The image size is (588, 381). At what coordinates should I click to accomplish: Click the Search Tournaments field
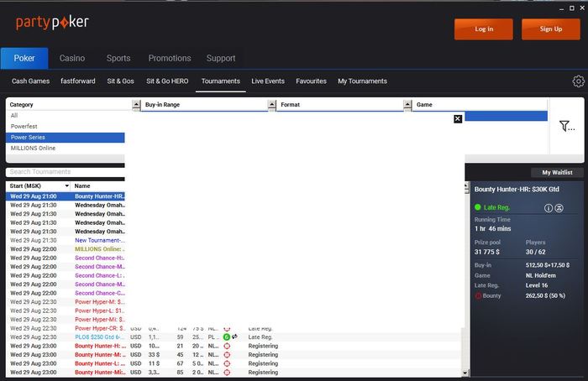(66, 171)
